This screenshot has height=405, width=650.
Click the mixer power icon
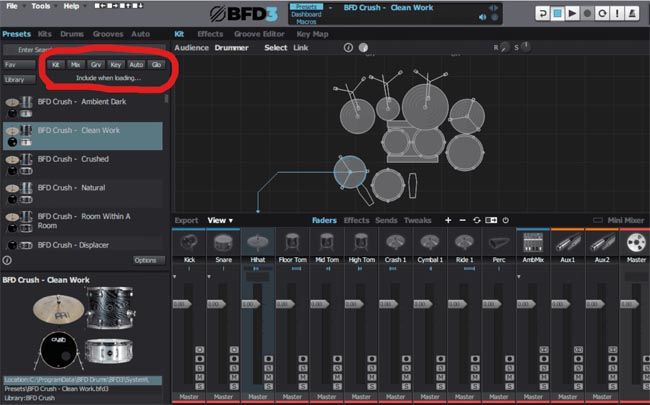click(x=505, y=220)
